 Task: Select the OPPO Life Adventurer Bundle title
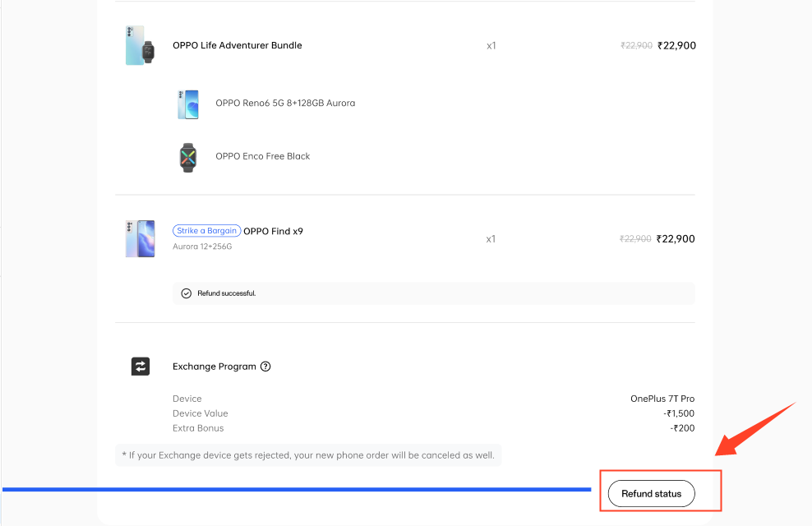(238, 45)
